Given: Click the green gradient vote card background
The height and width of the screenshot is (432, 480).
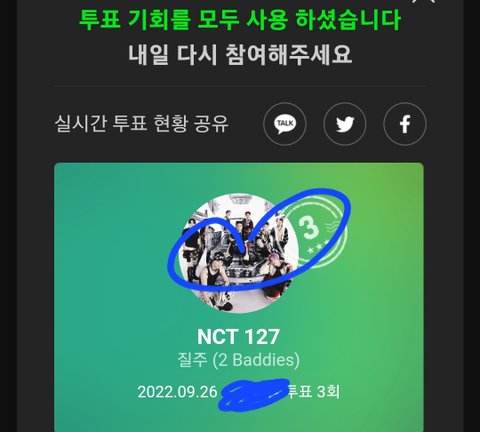Looking at the screenshot, I should 239,297.
